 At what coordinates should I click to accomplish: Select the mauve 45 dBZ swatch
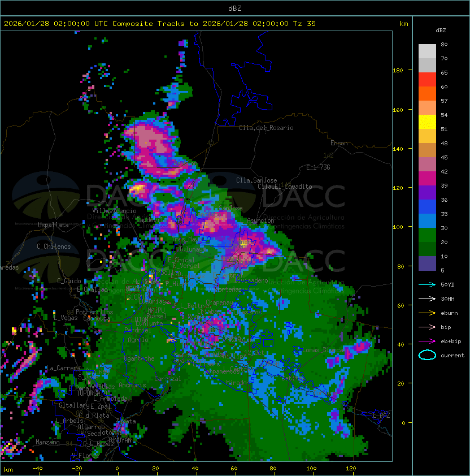click(x=427, y=165)
